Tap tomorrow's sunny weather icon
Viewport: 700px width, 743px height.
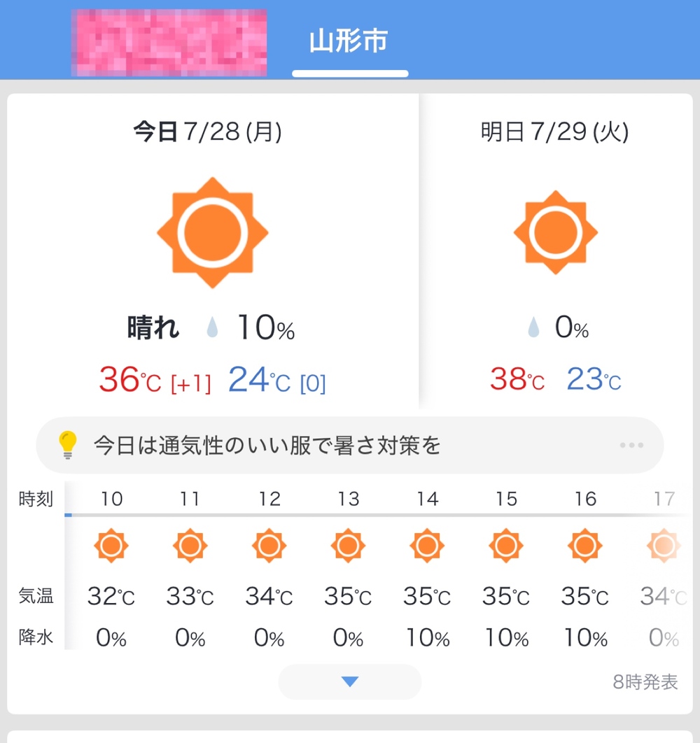point(555,233)
